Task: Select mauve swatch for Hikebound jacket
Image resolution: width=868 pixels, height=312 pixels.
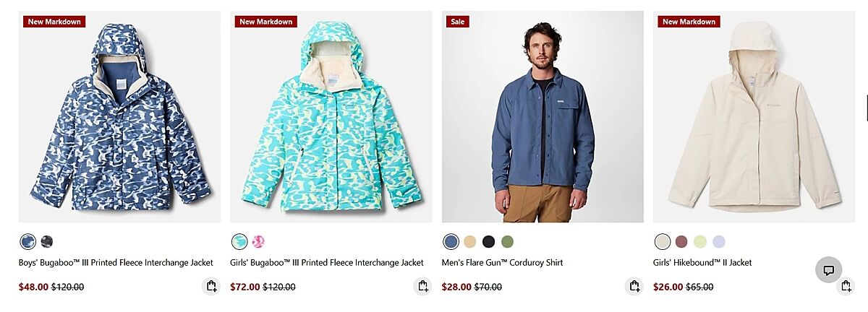Action: 681,241
